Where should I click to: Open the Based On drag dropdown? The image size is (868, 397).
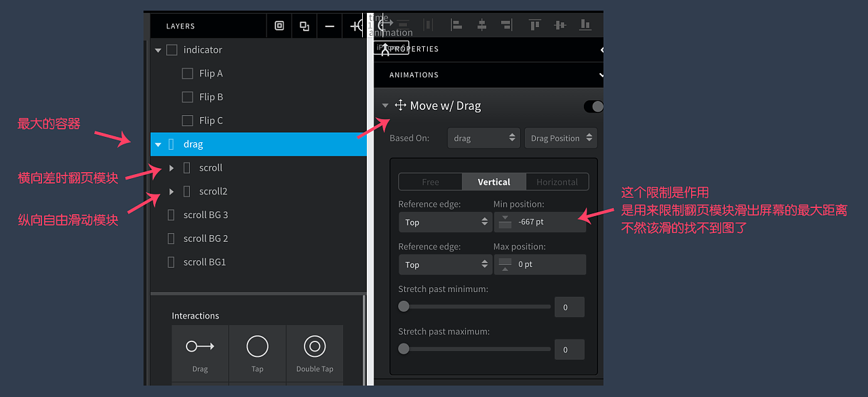[x=484, y=138]
